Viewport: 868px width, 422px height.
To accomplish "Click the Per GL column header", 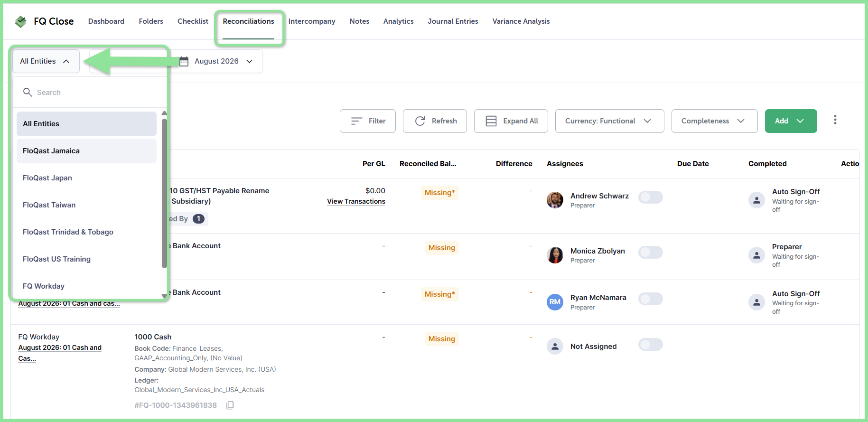I will [374, 164].
